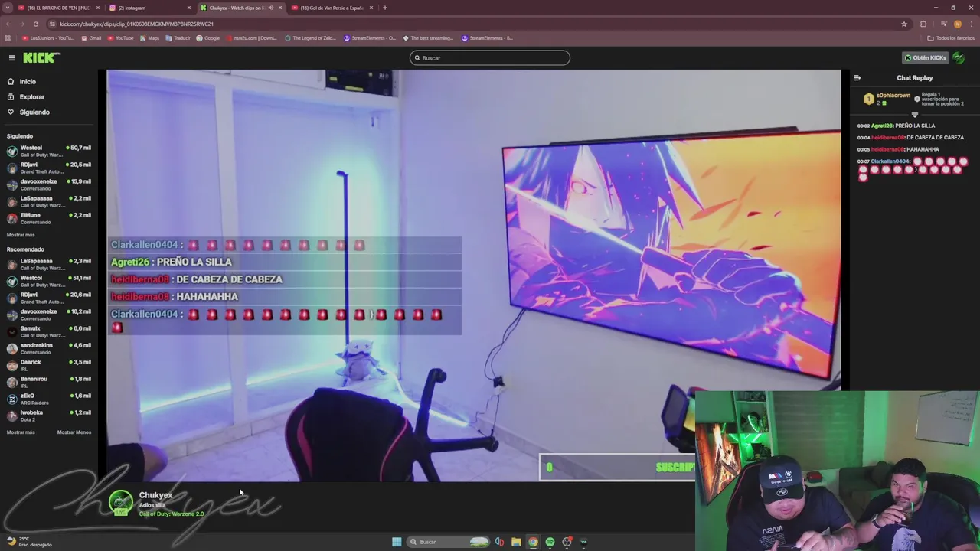Open recommended channel sandraskins

(49, 348)
